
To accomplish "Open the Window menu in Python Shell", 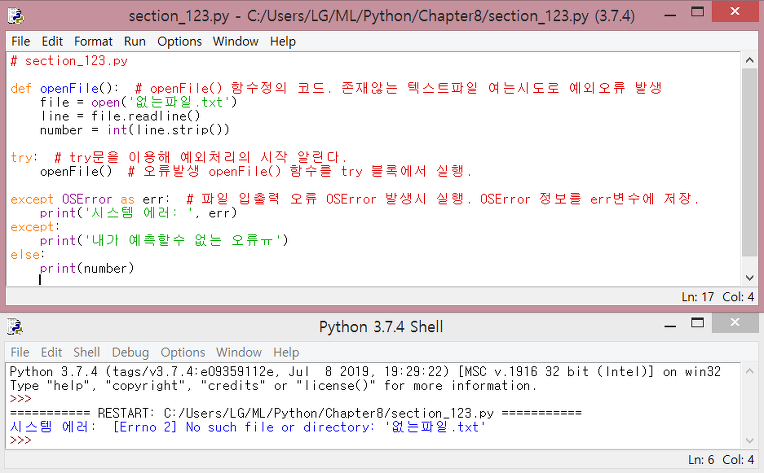I will coord(239,352).
